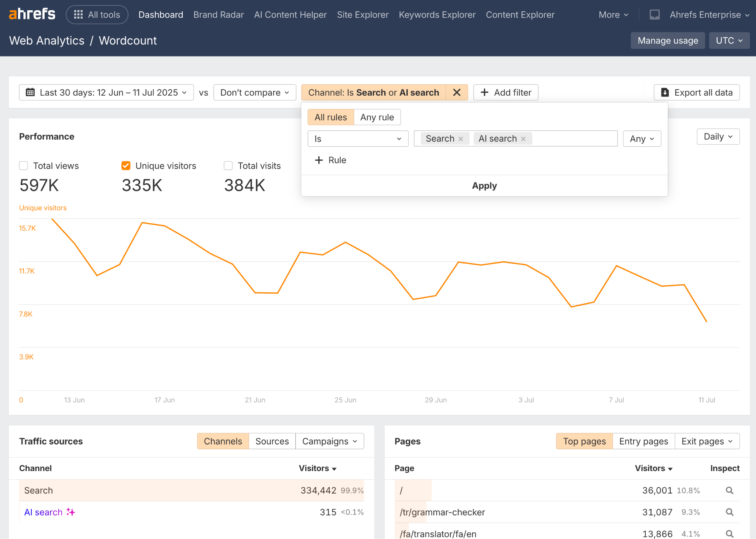Check the Total visits checkbox

tap(228, 166)
